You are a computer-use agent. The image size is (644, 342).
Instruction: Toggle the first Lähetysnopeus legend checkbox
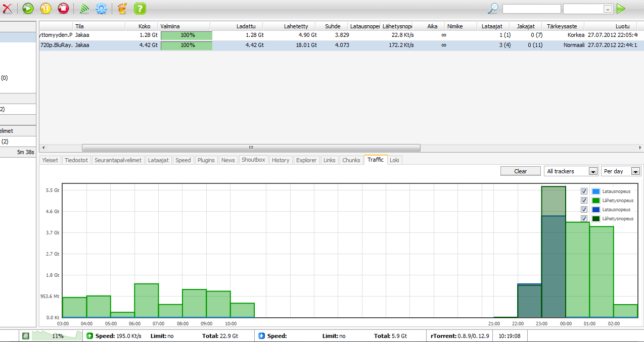pyautogui.click(x=584, y=201)
